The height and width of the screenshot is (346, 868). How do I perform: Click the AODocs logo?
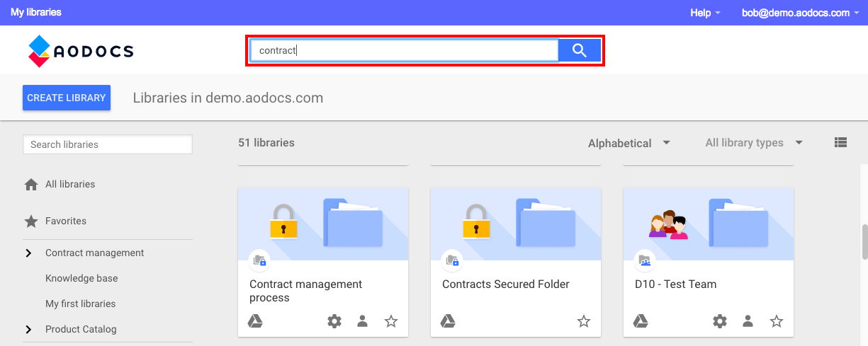click(x=81, y=51)
